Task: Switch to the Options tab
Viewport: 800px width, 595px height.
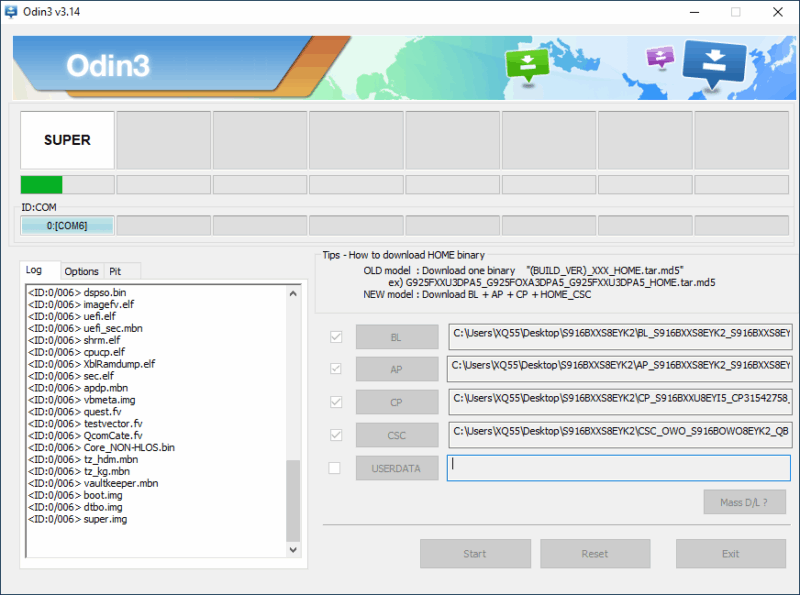Action: (x=81, y=271)
